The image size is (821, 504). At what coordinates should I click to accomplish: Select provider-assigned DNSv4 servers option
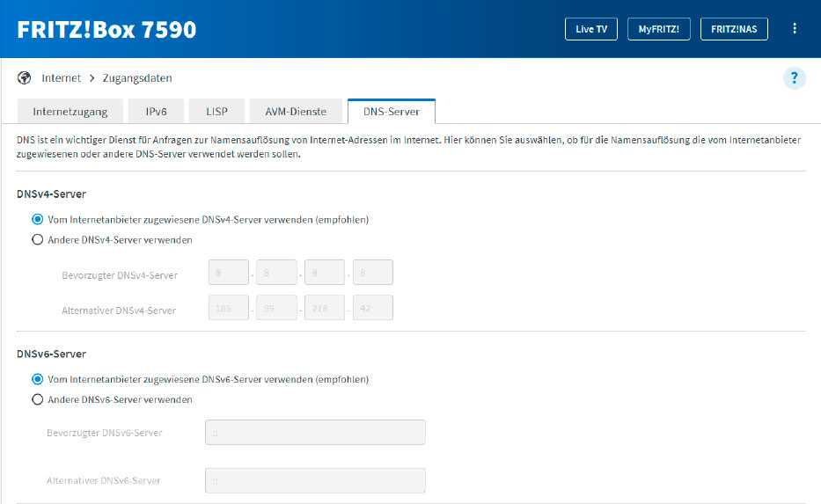tap(38, 219)
